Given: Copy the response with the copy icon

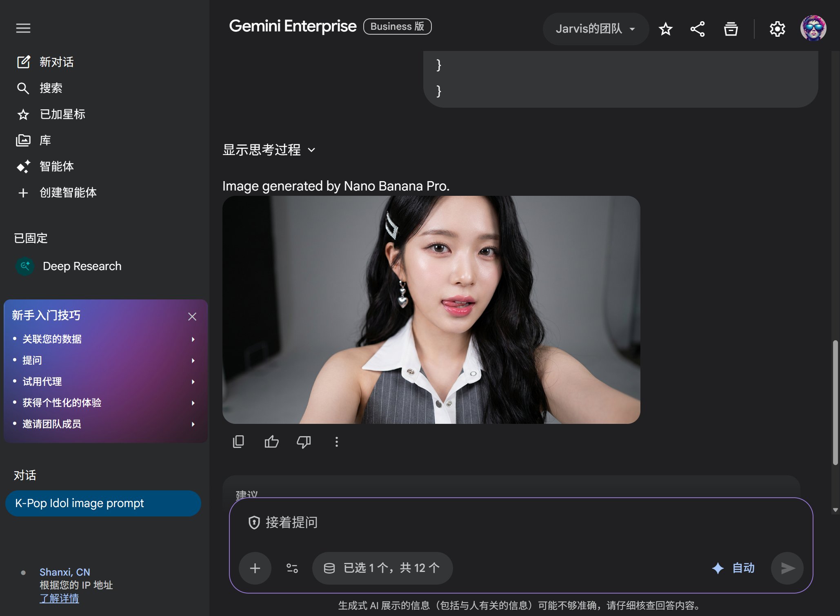Looking at the screenshot, I should point(238,442).
